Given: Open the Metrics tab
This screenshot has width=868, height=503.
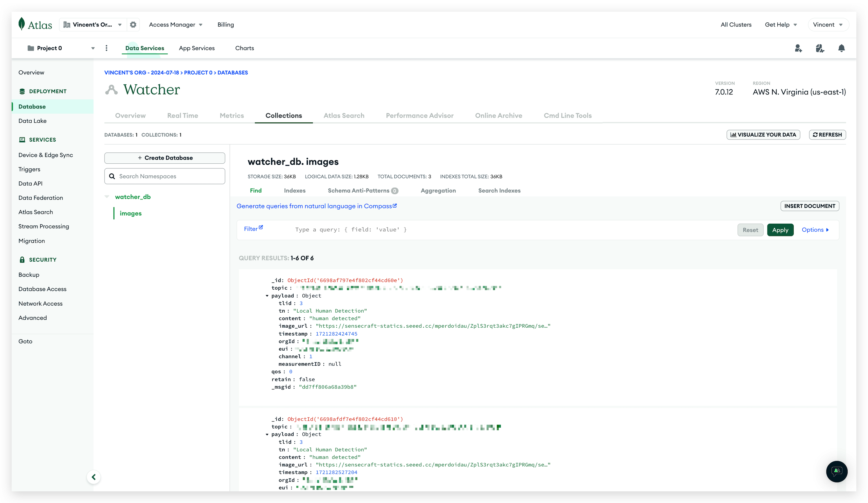Looking at the screenshot, I should (232, 115).
